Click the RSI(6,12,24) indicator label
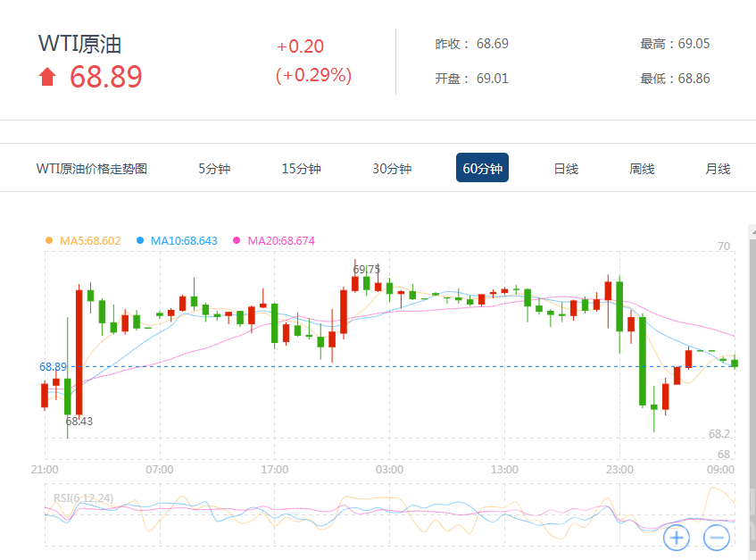756x560 pixels. pos(83,497)
